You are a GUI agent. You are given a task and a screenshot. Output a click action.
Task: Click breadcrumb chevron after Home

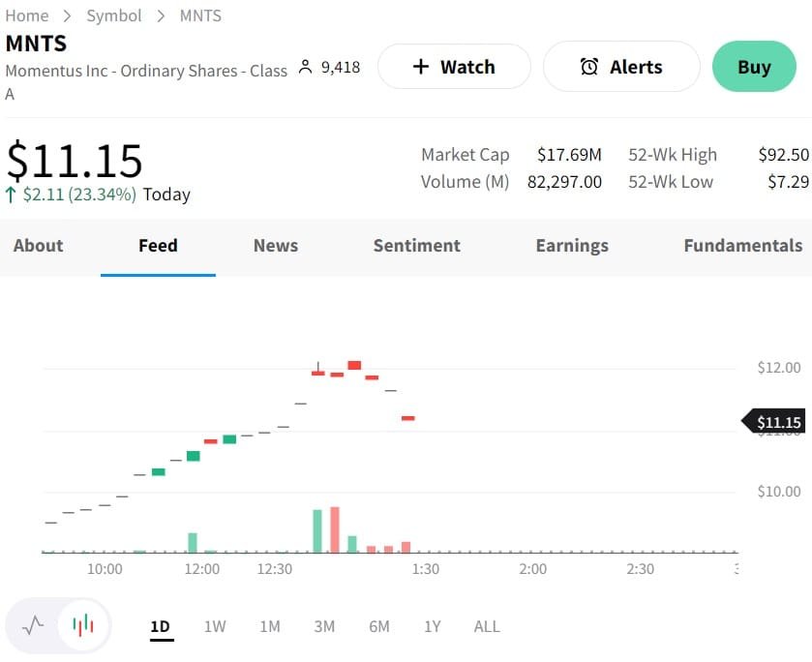(68, 15)
